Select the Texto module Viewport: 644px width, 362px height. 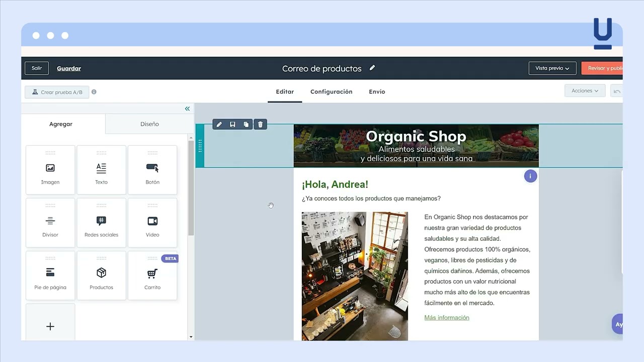tap(101, 170)
